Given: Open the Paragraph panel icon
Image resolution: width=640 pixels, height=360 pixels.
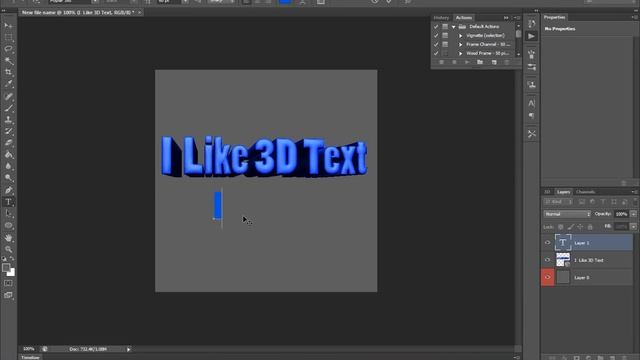Looking at the screenshot, I should pyautogui.click(x=531, y=116).
